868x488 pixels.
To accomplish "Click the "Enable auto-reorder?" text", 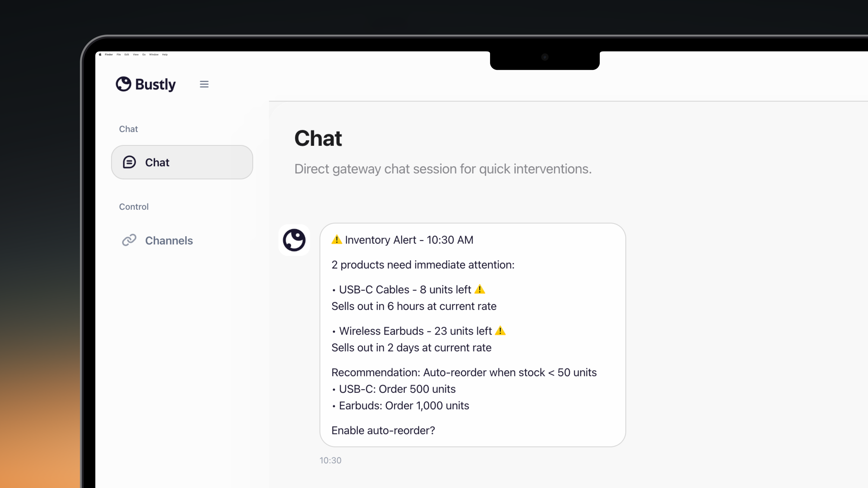I will coord(383,430).
